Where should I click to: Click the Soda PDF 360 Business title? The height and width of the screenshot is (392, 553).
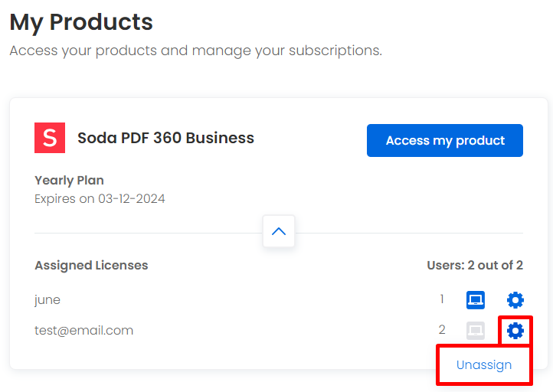pos(165,138)
